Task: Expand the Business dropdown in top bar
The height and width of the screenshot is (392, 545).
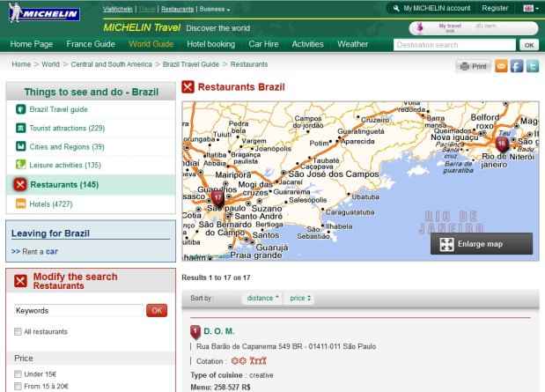Action: [x=215, y=10]
